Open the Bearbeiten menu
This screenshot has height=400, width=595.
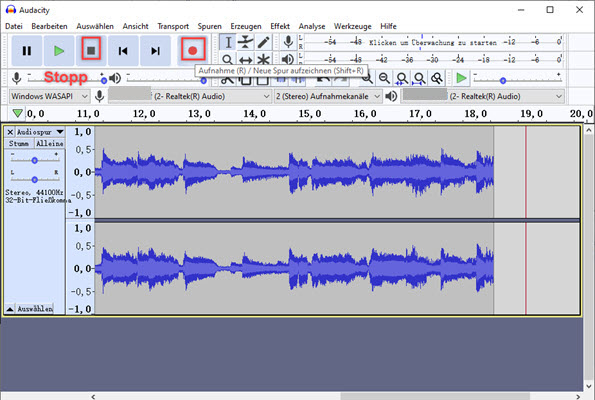(49, 26)
